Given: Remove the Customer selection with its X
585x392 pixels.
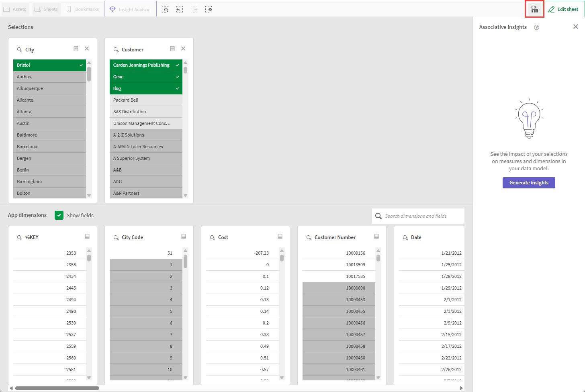Looking at the screenshot, I should 183,48.
